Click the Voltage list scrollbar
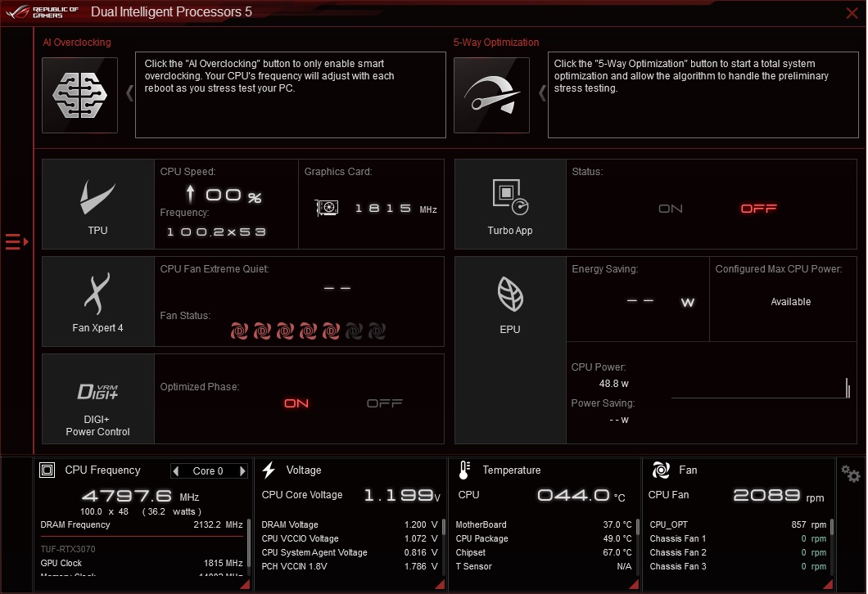 tap(443, 527)
